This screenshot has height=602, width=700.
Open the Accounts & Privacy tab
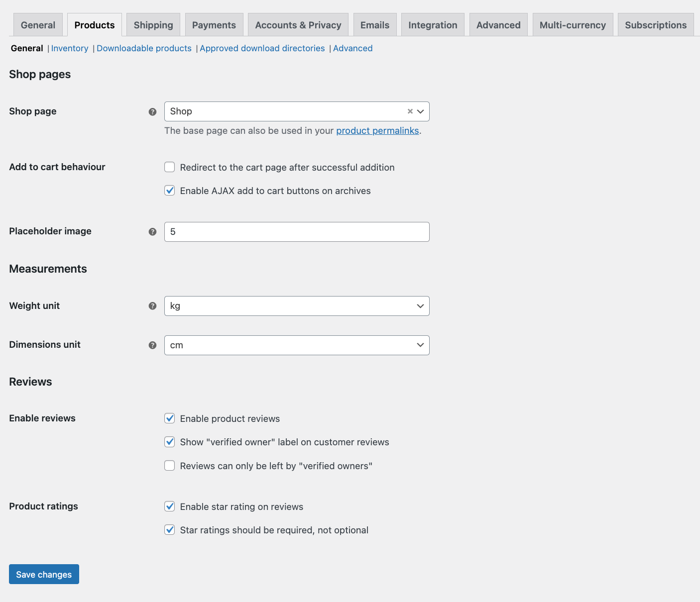click(298, 24)
